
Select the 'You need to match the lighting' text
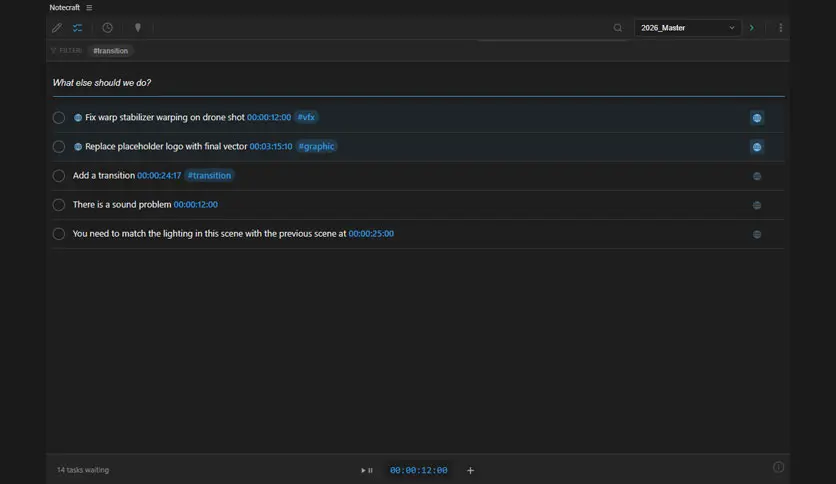click(209, 233)
